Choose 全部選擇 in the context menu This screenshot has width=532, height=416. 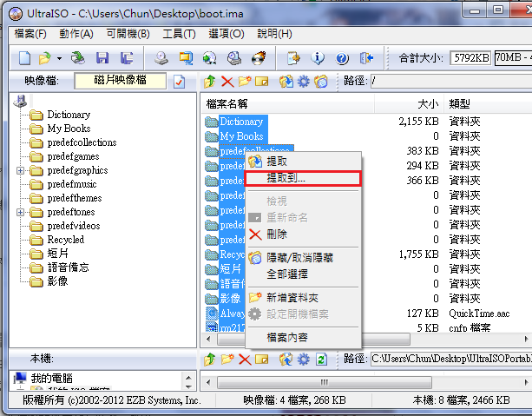[304, 274]
